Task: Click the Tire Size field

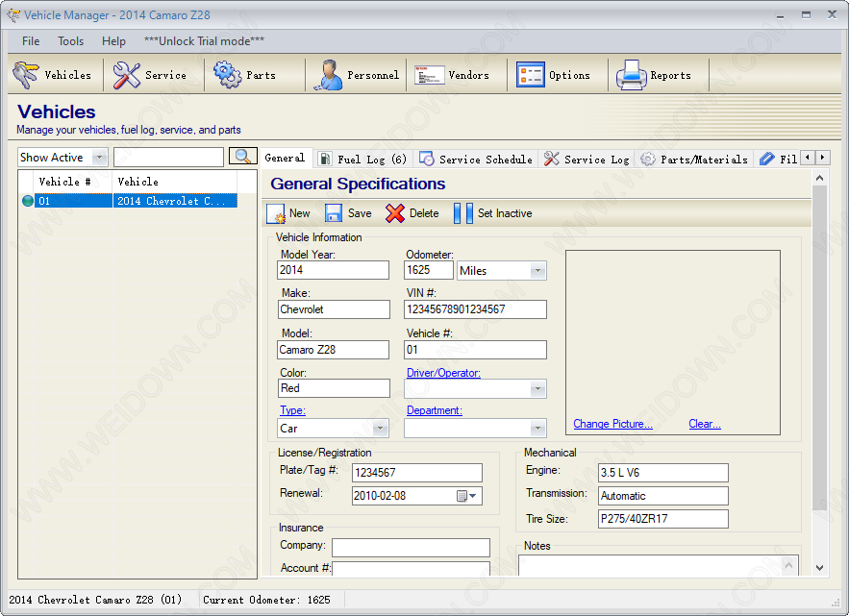Action: (x=663, y=519)
